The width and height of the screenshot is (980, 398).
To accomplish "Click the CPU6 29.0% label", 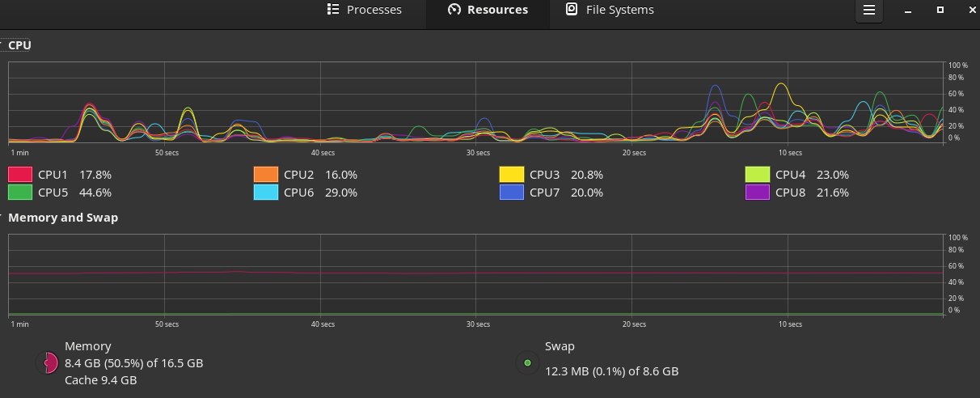I will 320,193.
